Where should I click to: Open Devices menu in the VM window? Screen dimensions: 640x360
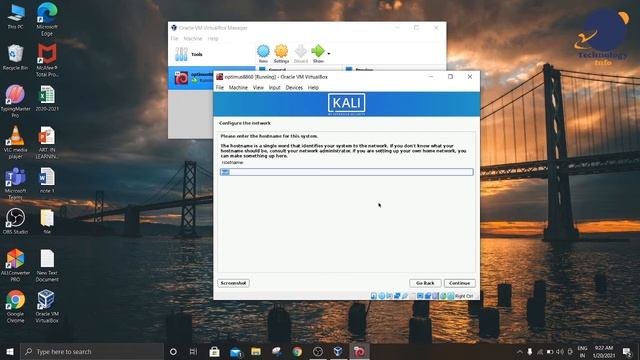click(294, 87)
